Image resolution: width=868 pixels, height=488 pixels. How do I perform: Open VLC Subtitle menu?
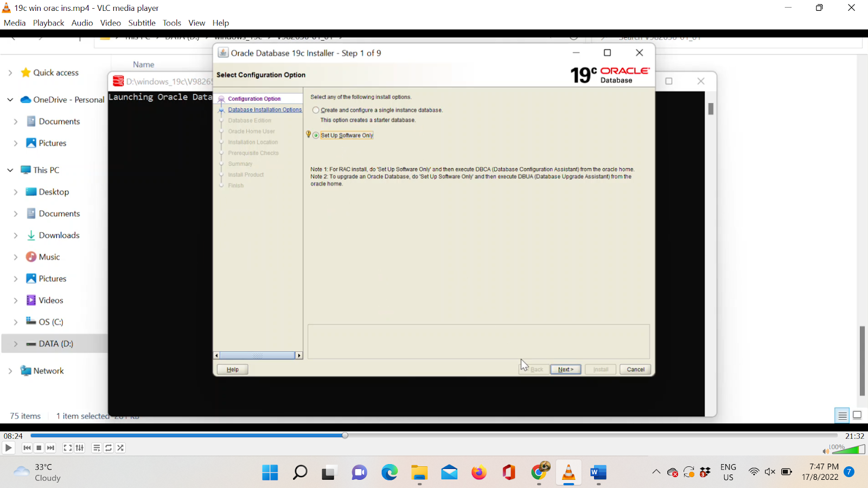click(142, 23)
